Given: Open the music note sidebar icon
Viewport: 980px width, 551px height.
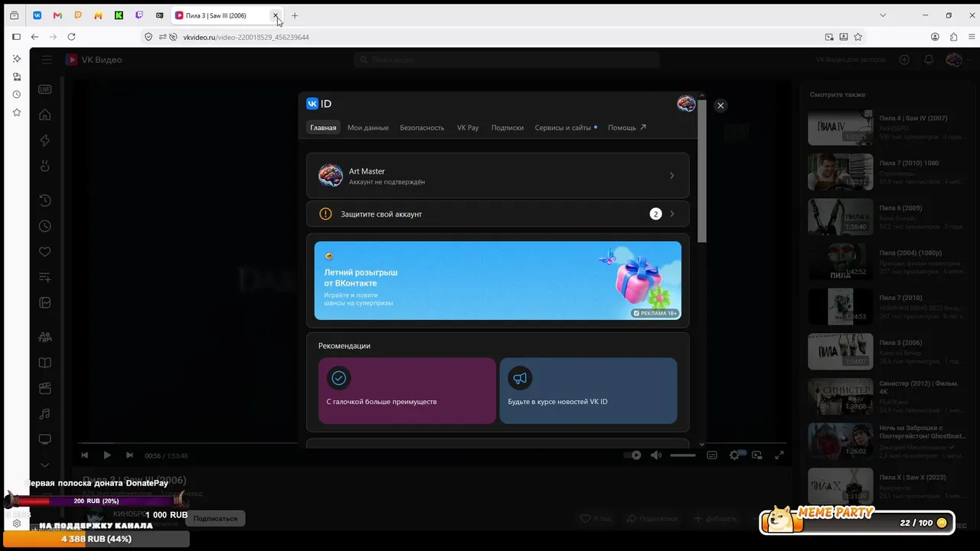Looking at the screenshot, I should coord(45,414).
